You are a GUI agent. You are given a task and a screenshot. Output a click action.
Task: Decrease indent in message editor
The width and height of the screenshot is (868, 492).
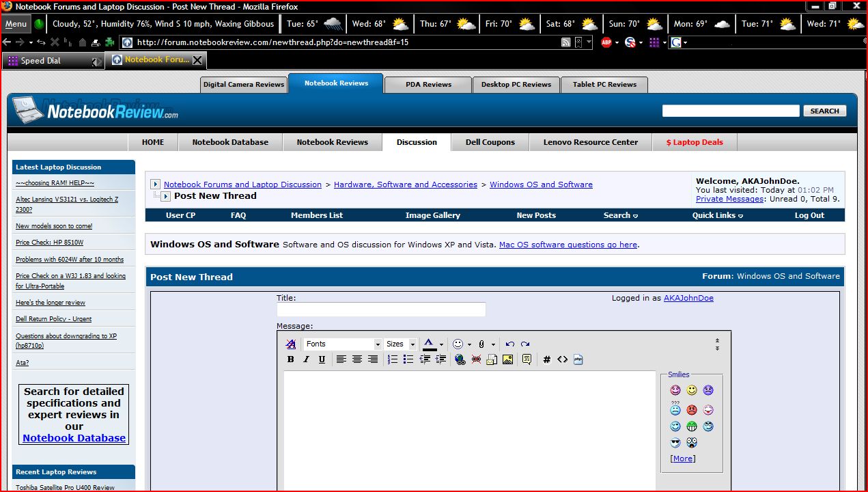coord(425,359)
